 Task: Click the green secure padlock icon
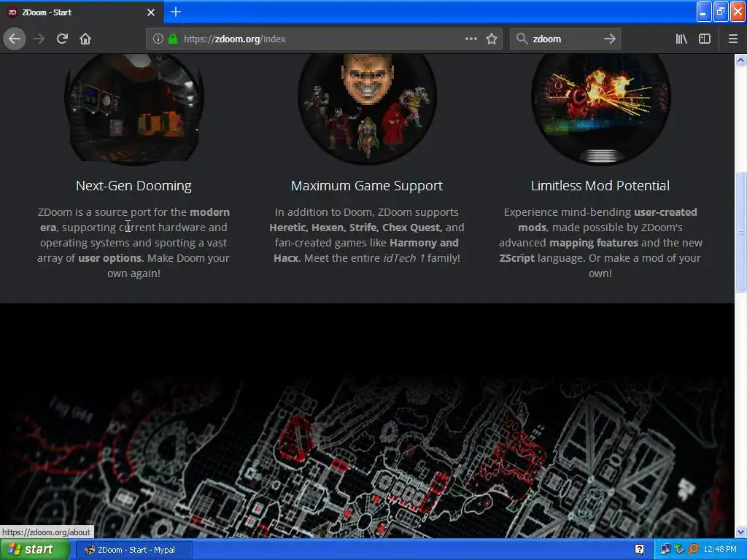click(173, 39)
